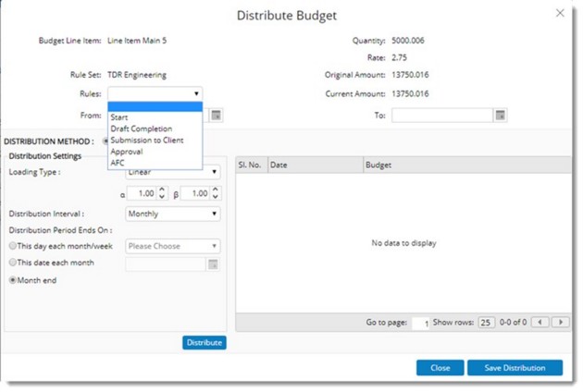Choose Submission to Client rule option
Image resolution: width=583 pixels, height=392 pixels.
click(146, 140)
